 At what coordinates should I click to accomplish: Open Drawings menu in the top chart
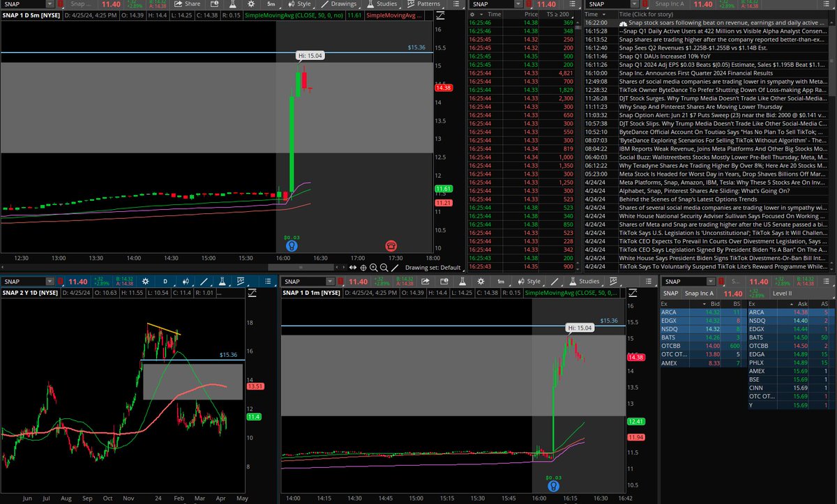tap(338, 4)
